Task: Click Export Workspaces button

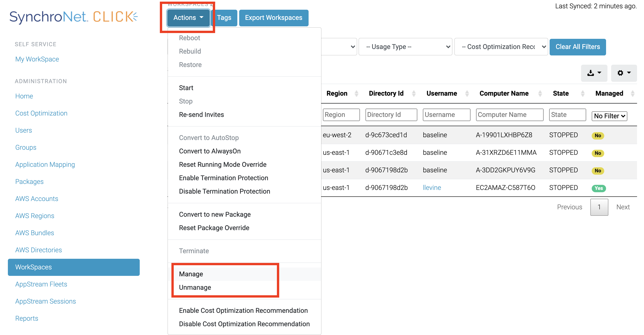Action: tap(273, 18)
